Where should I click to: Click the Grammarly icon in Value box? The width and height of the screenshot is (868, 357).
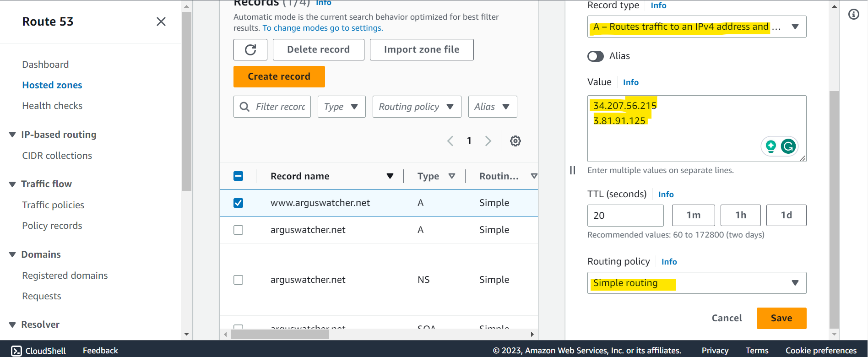[x=788, y=146]
